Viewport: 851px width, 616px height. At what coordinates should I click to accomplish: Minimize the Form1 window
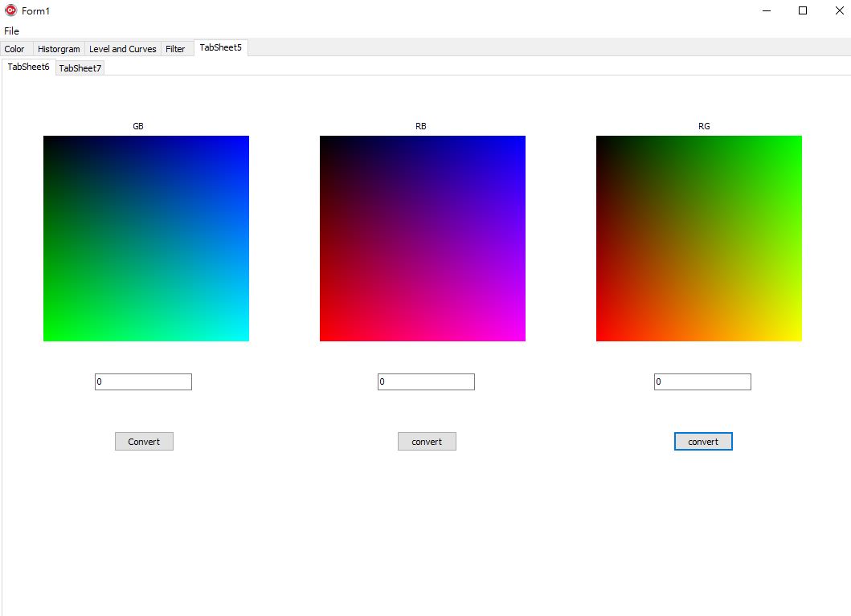(x=767, y=10)
